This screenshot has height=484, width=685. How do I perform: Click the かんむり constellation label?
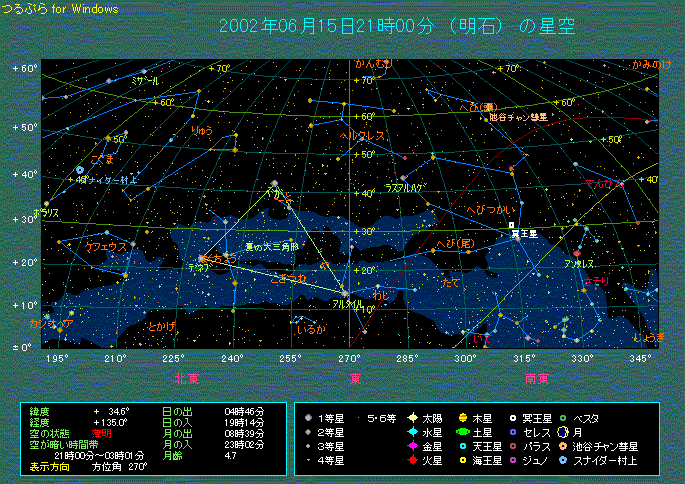point(374,64)
